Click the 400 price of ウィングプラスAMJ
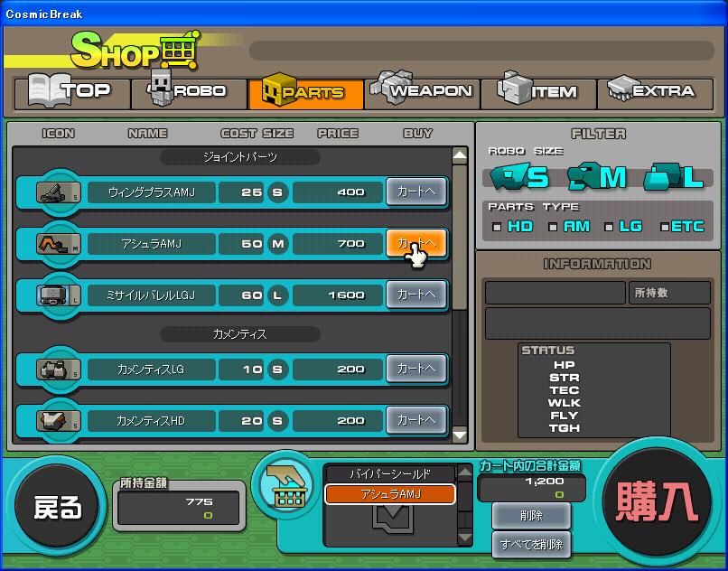Viewport: 728px width, 571px height. (x=338, y=192)
